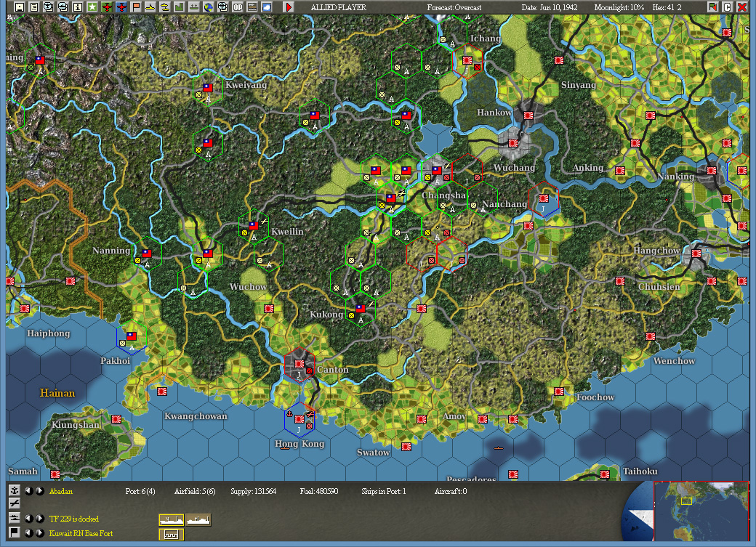Select the Japanese base at Haiphong
This screenshot has width=756, height=547.
[25, 309]
